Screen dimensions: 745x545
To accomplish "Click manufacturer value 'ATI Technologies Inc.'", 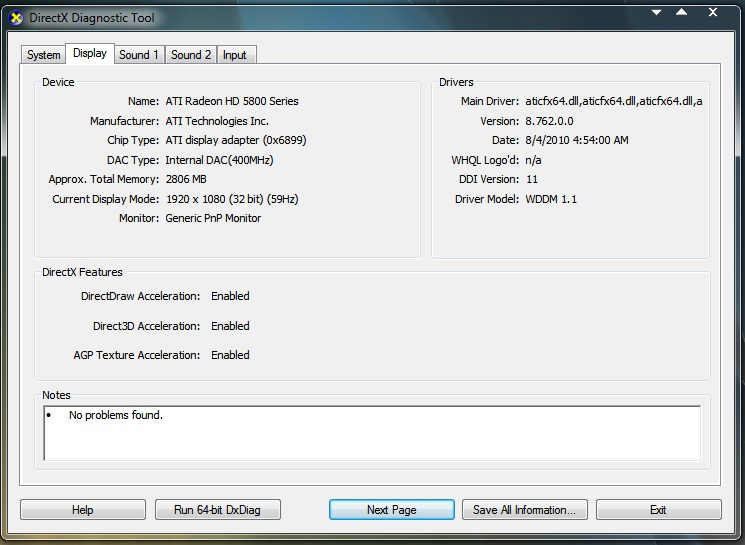I will pyautogui.click(x=217, y=121).
